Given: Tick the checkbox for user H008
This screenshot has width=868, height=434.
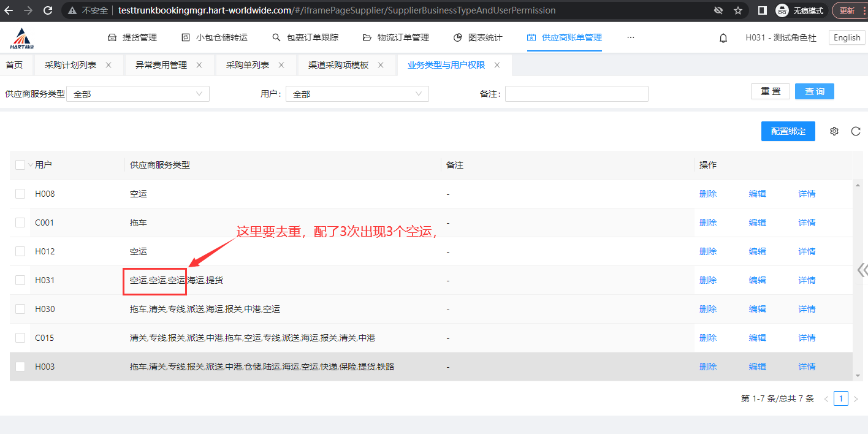Looking at the screenshot, I should pos(20,194).
